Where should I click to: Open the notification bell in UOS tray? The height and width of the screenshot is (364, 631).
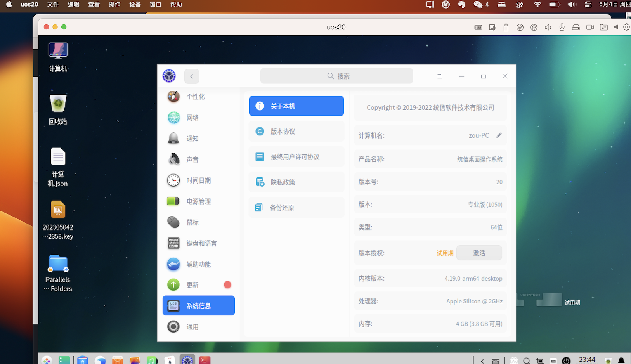(621, 361)
